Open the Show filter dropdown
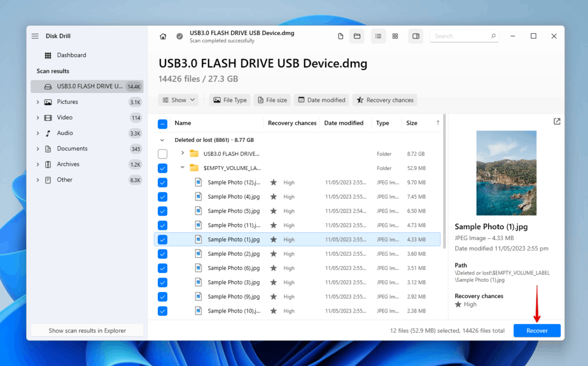 click(x=178, y=99)
